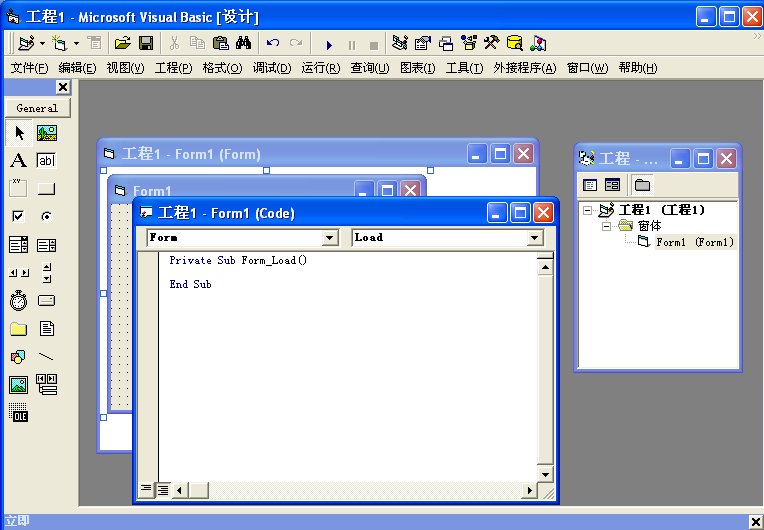The height and width of the screenshot is (530, 764).
Task: Select the PictureBox control tool
Action: 47,132
